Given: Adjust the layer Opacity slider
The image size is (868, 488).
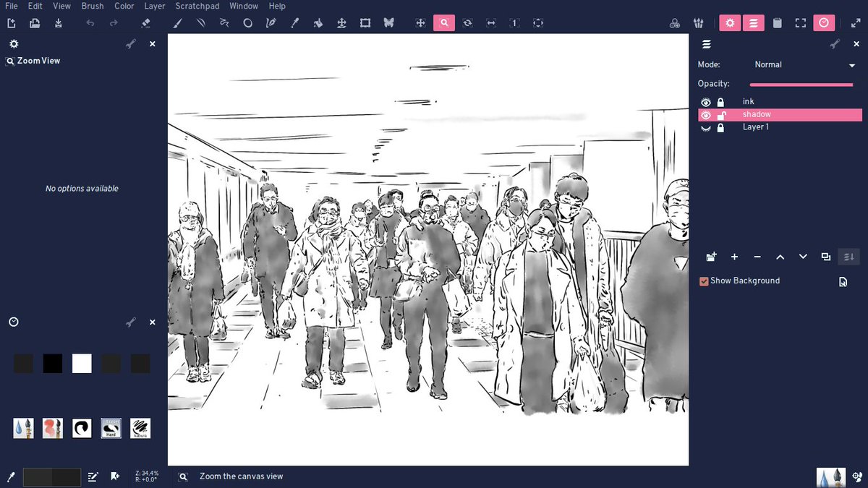Looking at the screenshot, I should pyautogui.click(x=801, y=85).
